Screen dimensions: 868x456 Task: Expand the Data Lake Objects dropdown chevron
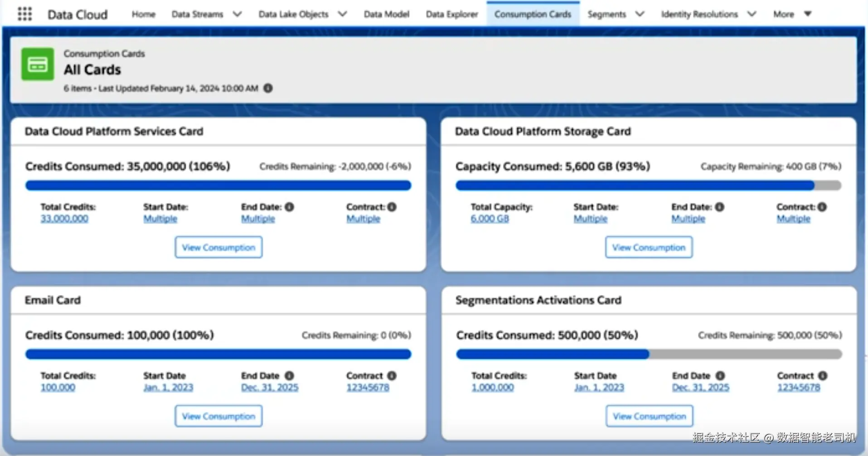pyautogui.click(x=343, y=14)
